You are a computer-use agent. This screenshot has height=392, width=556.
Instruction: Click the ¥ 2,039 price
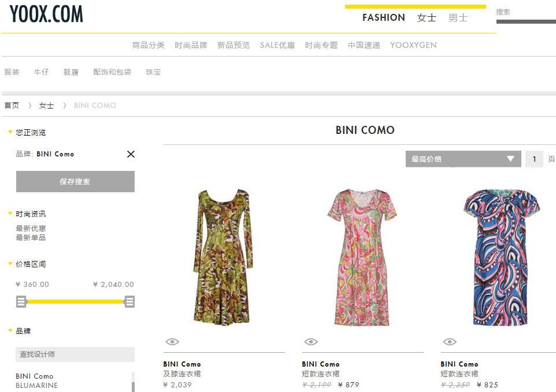(177, 385)
